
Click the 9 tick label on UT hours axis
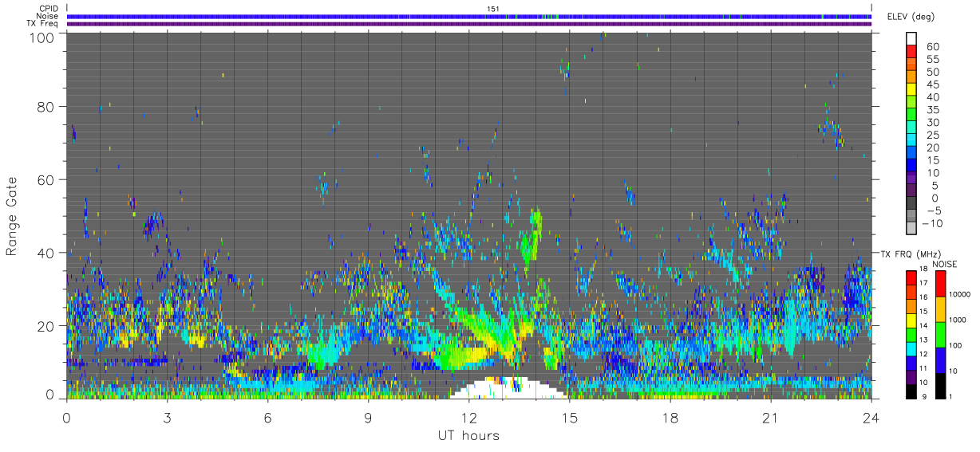pyautogui.click(x=369, y=418)
